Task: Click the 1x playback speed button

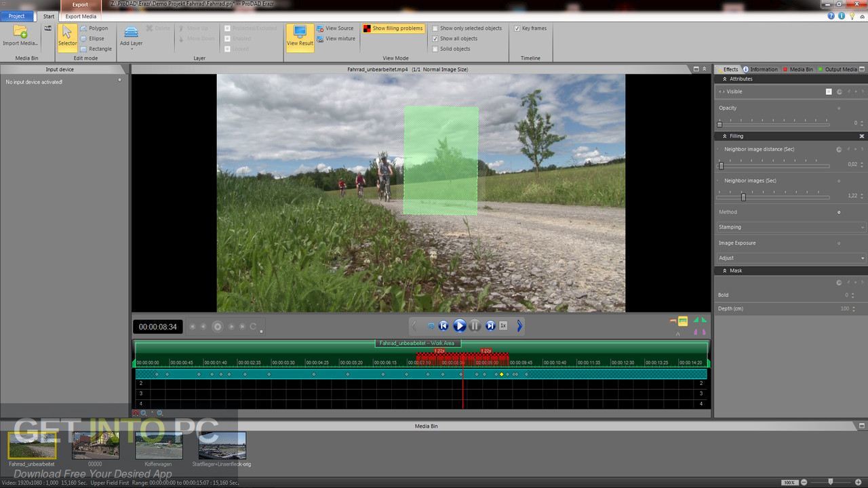Action: coord(503,326)
